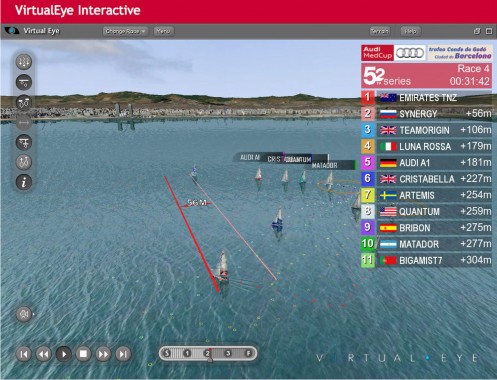Click the Swedish flag beside ARTEMIS
The height and width of the screenshot is (380, 497).
388,196
